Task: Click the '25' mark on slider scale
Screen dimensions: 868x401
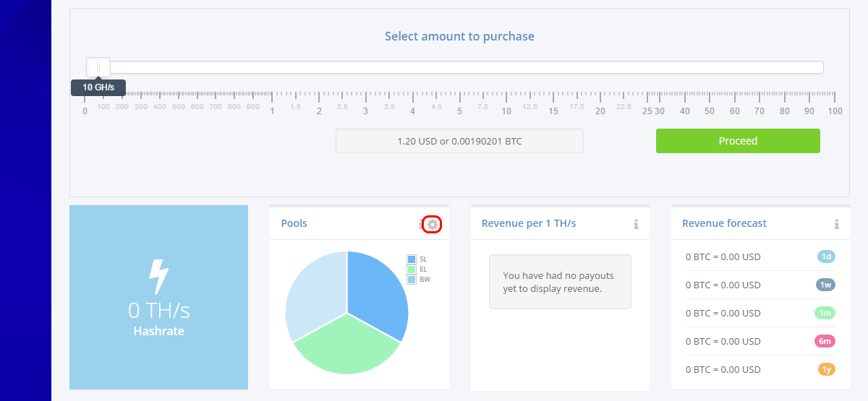Action: [x=647, y=111]
